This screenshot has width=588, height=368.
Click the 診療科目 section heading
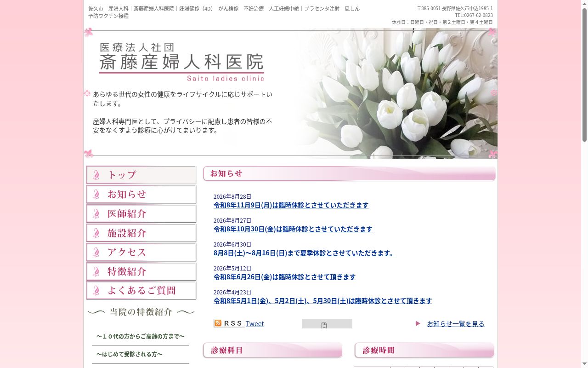(273, 351)
